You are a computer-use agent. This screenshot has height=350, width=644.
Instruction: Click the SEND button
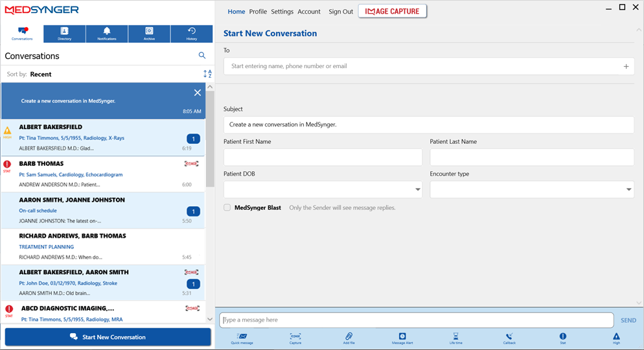[x=628, y=320]
